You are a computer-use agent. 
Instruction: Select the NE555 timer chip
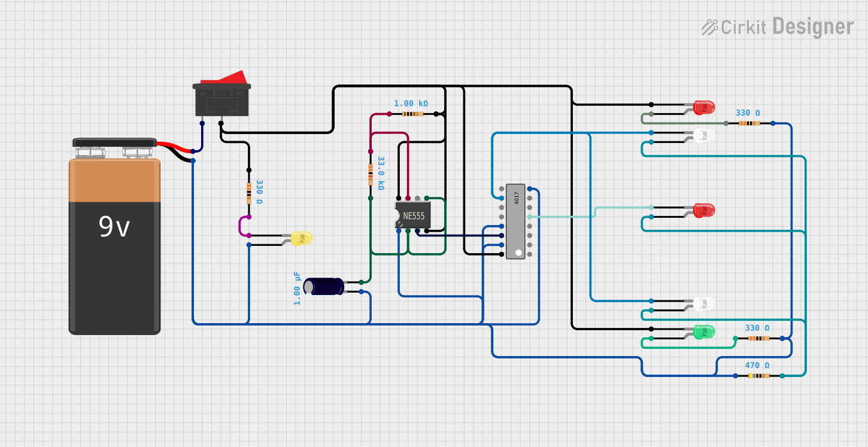pyautogui.click(x=413, y=215)
